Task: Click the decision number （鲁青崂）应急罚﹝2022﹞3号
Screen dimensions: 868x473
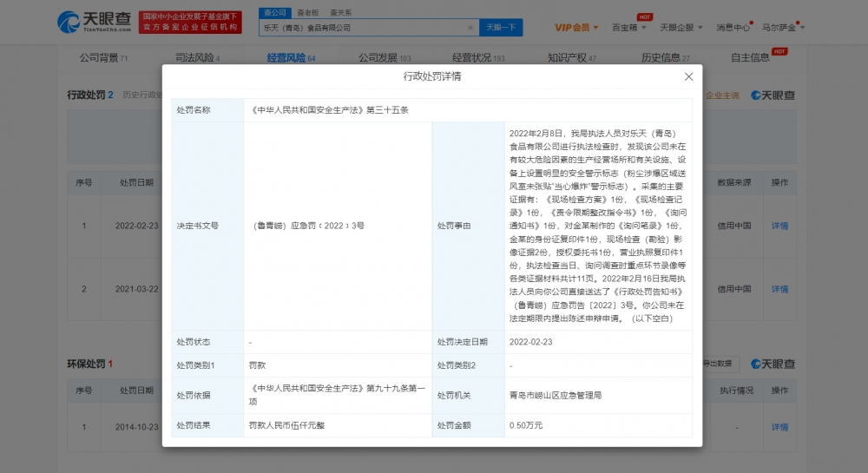Action: (x=308, y=226)
